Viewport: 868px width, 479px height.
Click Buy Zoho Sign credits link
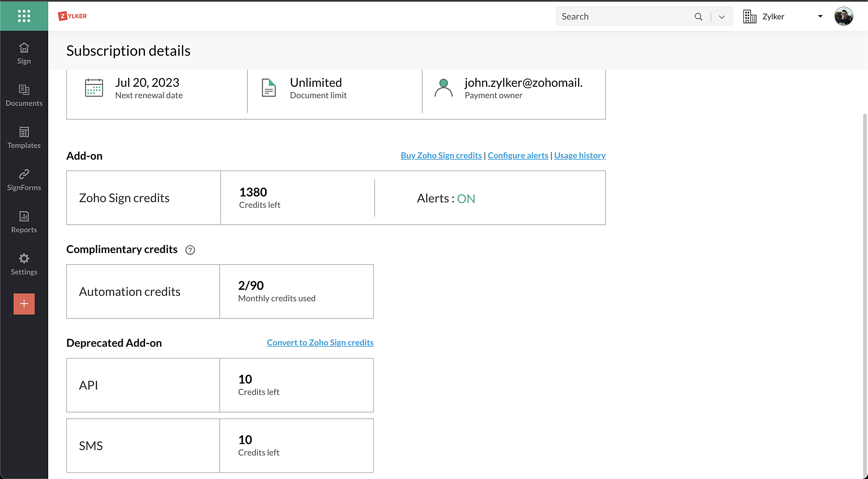click(441, 155)
